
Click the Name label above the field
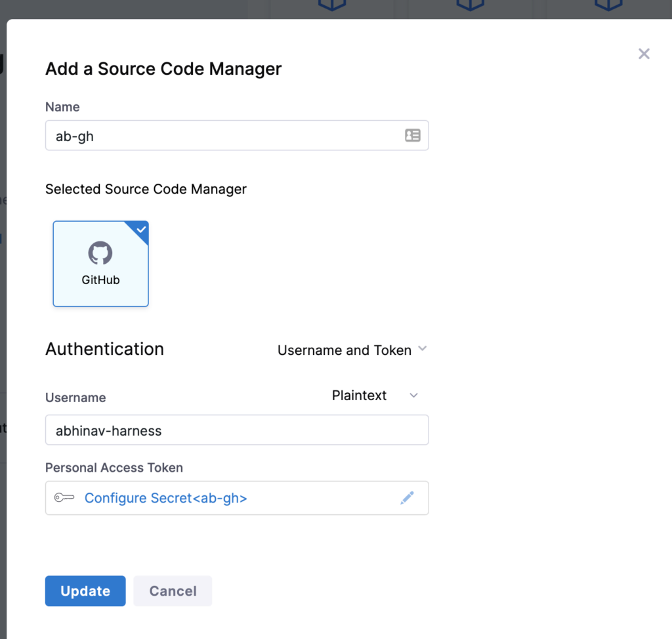(62, 107)
